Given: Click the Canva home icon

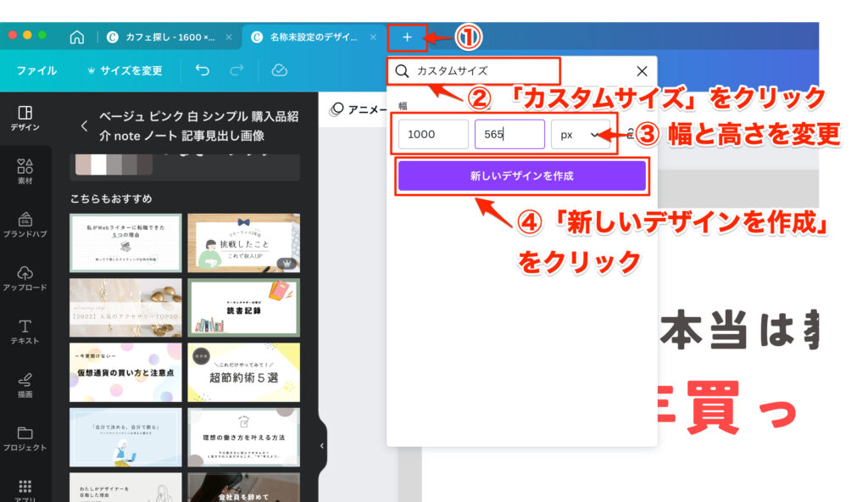Looking at the screenshot, I should click(x=77, y=37).
